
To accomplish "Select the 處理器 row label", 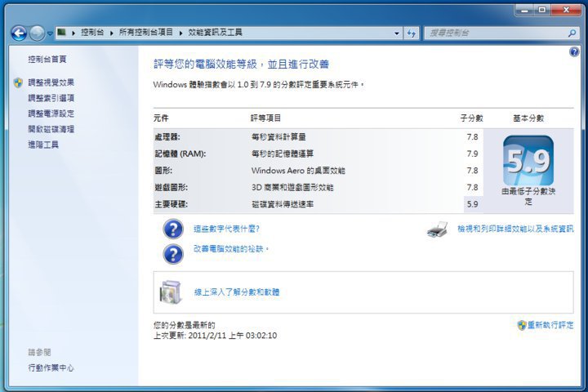I will 167,137.
